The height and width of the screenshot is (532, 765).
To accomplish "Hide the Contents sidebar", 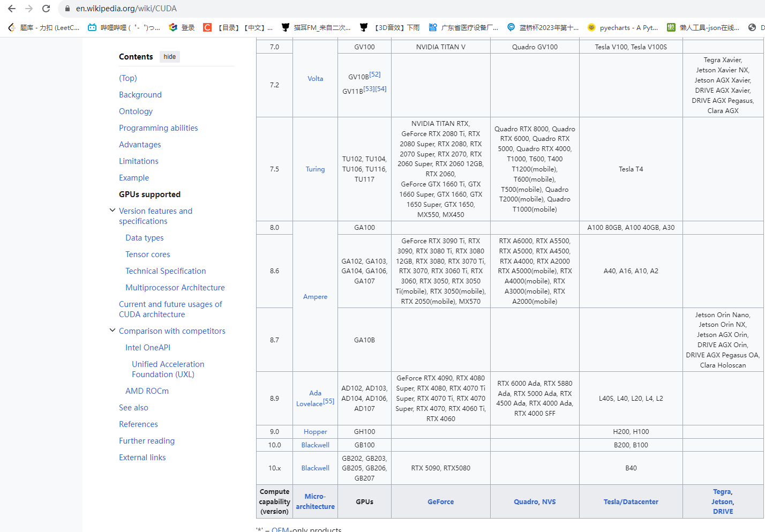I will point(170,57).
